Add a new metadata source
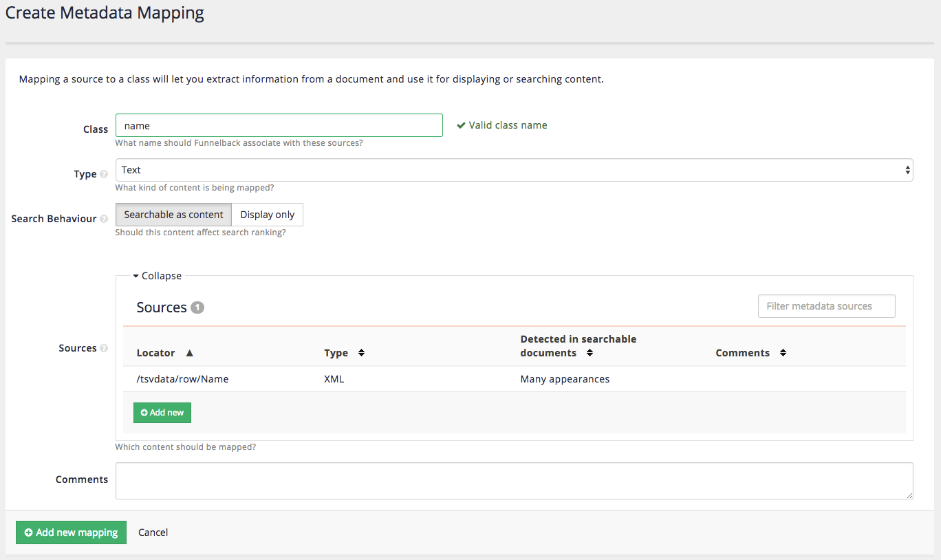 pos(162,412)
